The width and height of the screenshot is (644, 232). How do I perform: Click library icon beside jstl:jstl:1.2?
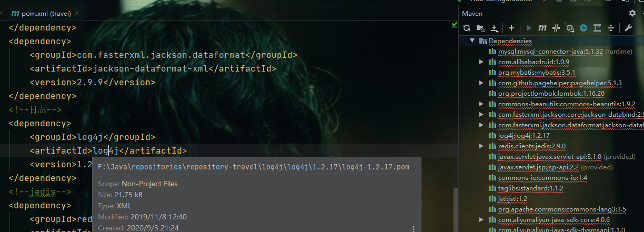[x=493, y=198]
